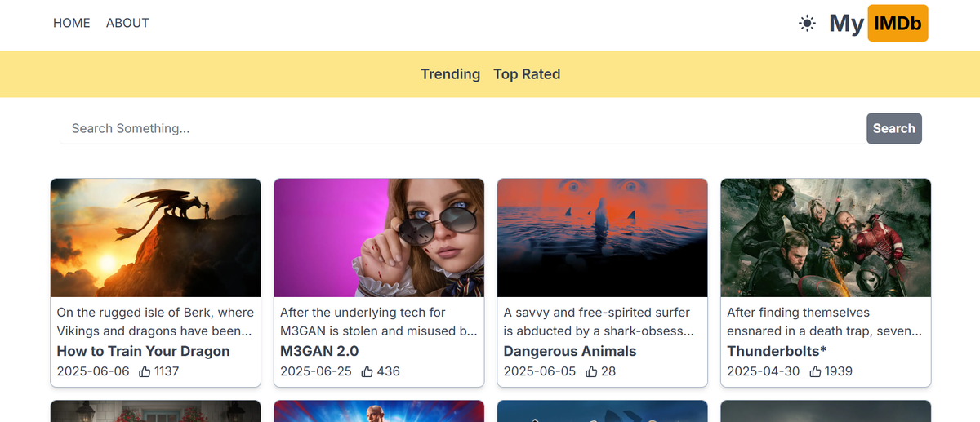Toggle the sun light/dark mode icon
The height and width of the screenshot is (422, 980).
point(807,24)
